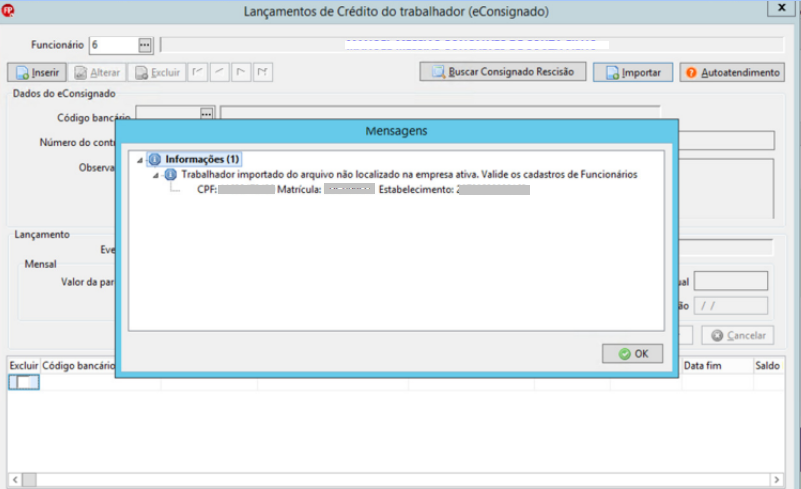Go to next record navigation icon
This screenshot has width=801, height=489.
[241, 72]
